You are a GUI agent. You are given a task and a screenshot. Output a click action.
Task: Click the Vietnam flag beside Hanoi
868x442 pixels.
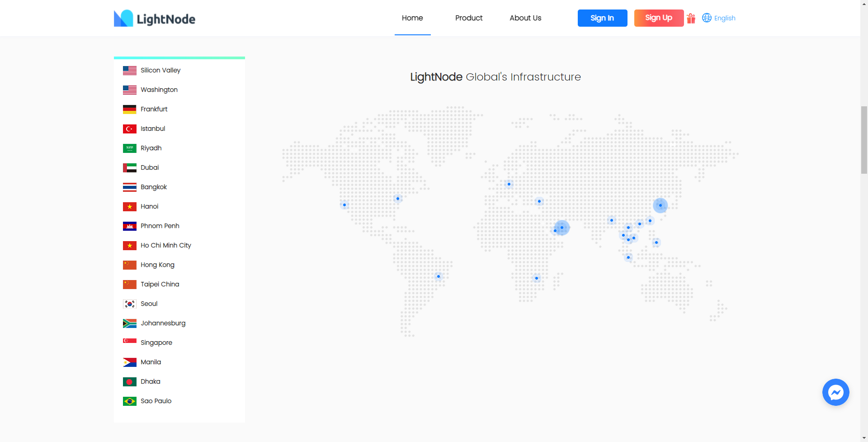[130, 207]
